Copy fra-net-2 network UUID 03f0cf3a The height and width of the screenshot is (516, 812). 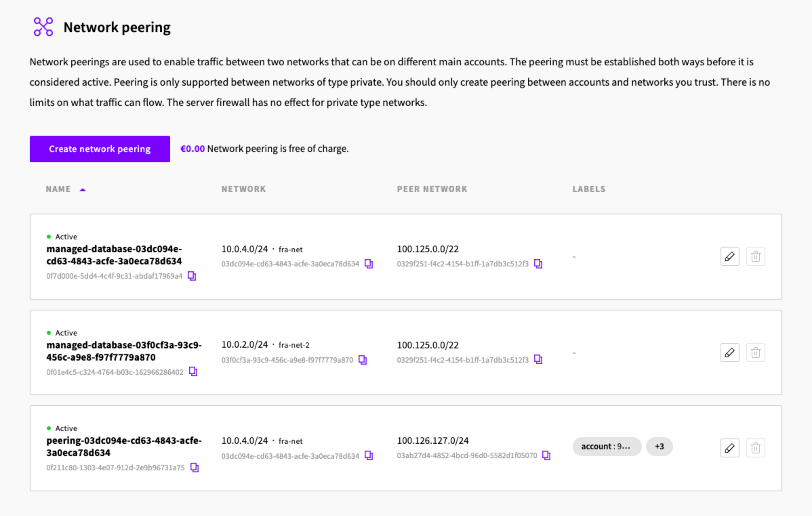click(363, 360)
